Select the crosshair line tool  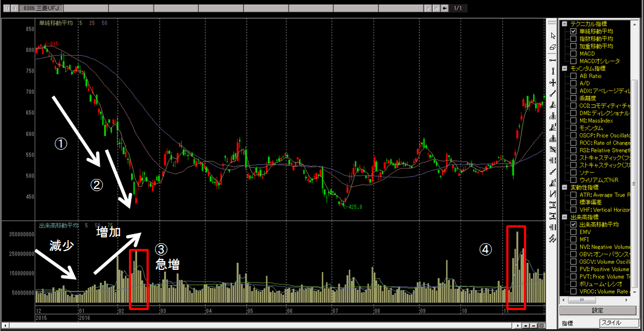(553, 83)
